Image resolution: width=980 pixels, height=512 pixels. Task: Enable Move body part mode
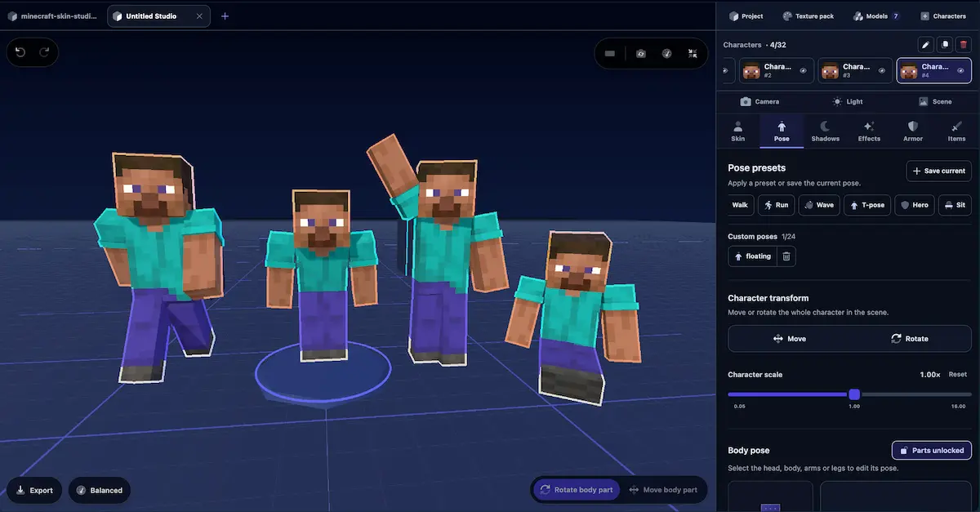[x=663, y=490]
